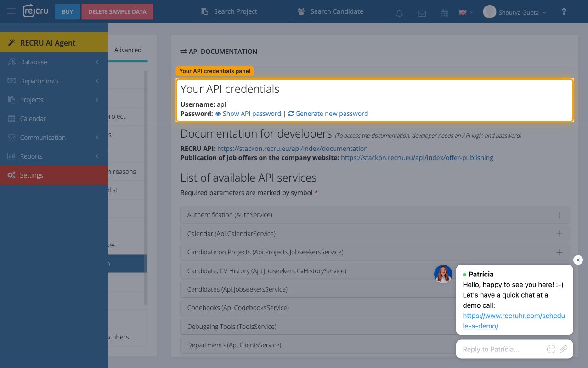The image size is (588, 368).
Task: Open the emoji picker in chat
Action: (x=551, y=349)
